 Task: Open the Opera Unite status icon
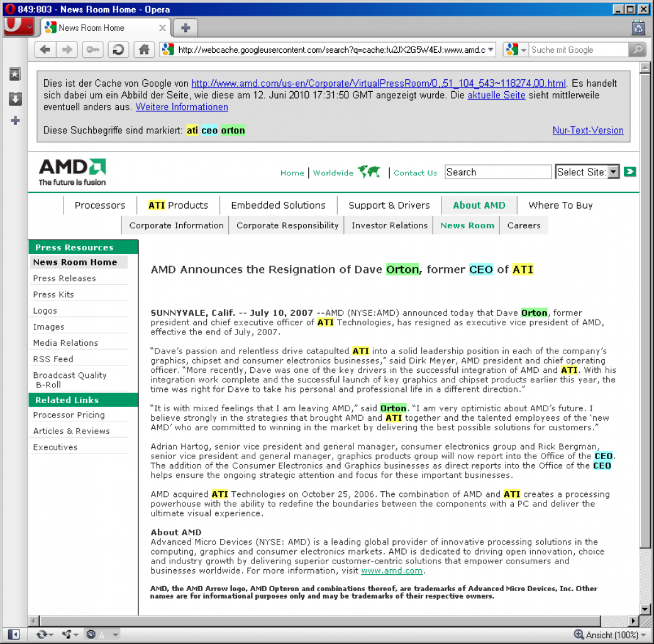coord(67,635)
